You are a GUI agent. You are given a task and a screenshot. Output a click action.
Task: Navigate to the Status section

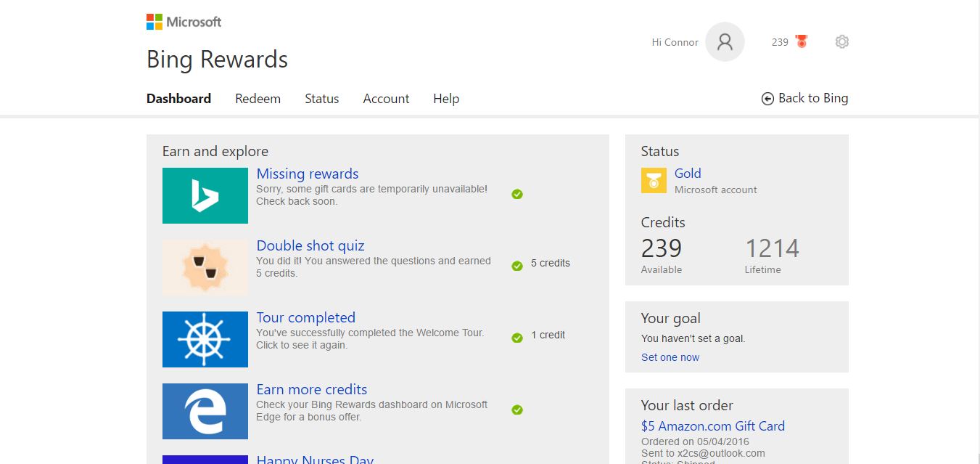(x=321, y=98)
